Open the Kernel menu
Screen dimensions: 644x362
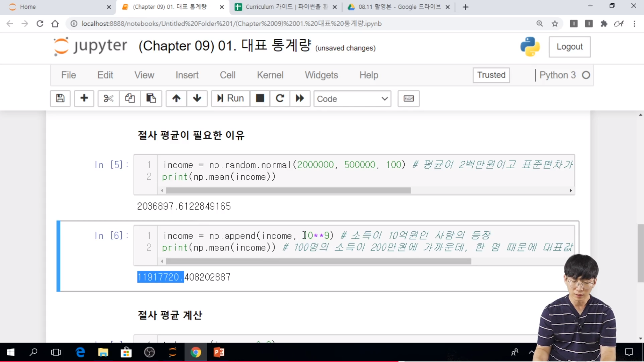coord(270,75)
